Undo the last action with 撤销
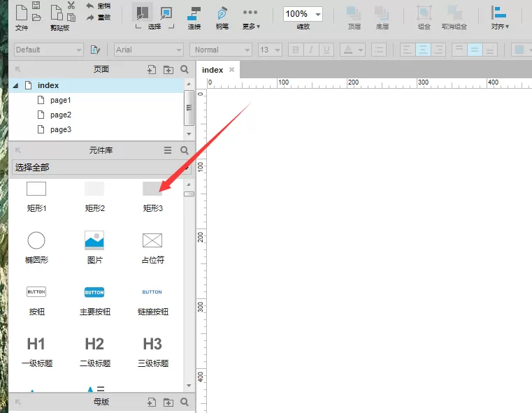Screen dimensions: 532x413 click(99, 6)
